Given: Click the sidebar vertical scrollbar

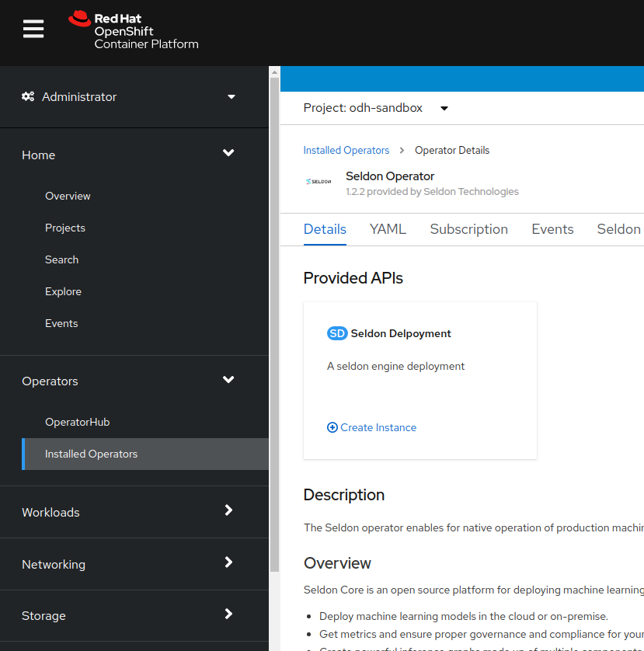Looking at the screenshot, I should [x=273, y=311].
